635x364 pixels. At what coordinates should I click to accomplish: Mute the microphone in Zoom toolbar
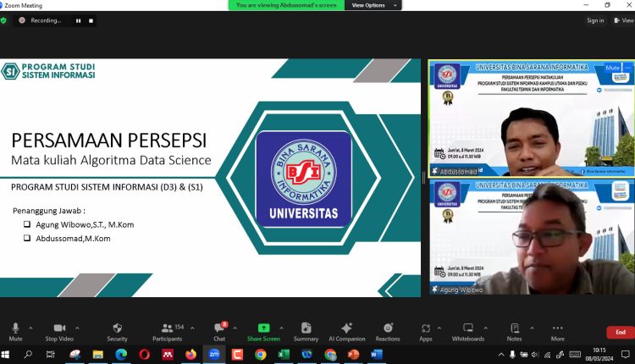tap(15, 332)
